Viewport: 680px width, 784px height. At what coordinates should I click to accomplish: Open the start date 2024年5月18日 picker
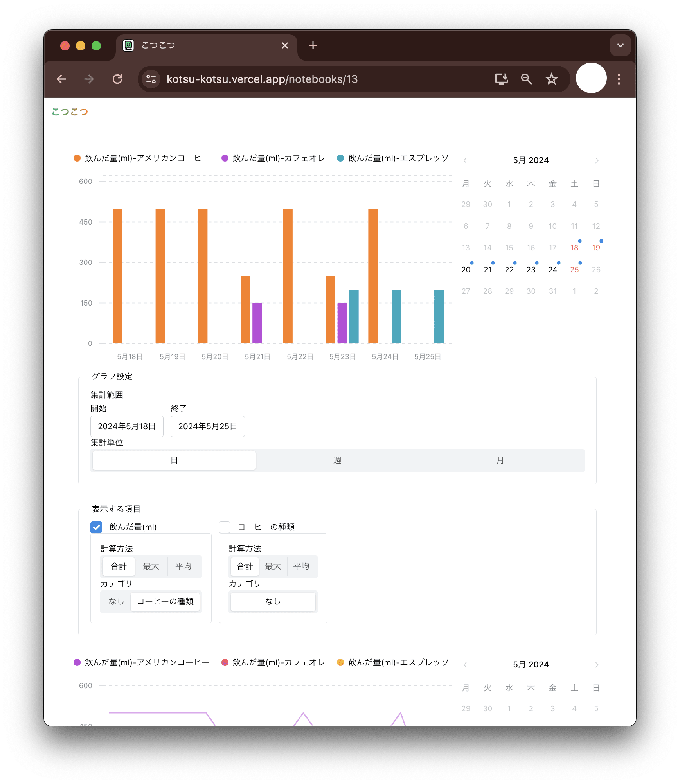[x=127, y=426]
